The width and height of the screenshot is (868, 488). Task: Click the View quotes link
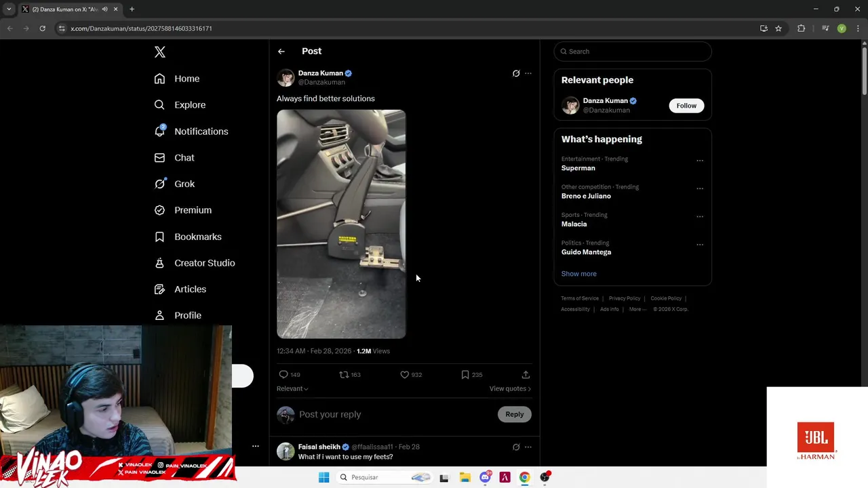coord(510,388)
